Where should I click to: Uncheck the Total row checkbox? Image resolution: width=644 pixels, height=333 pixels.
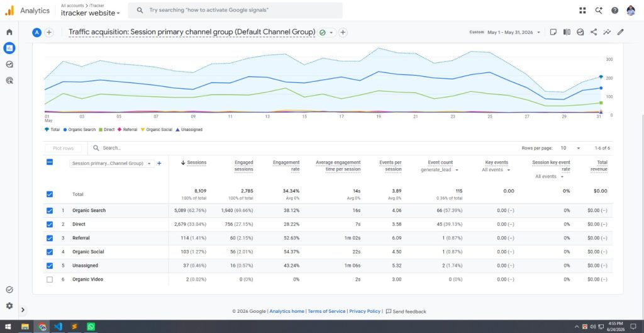[49, 194]
